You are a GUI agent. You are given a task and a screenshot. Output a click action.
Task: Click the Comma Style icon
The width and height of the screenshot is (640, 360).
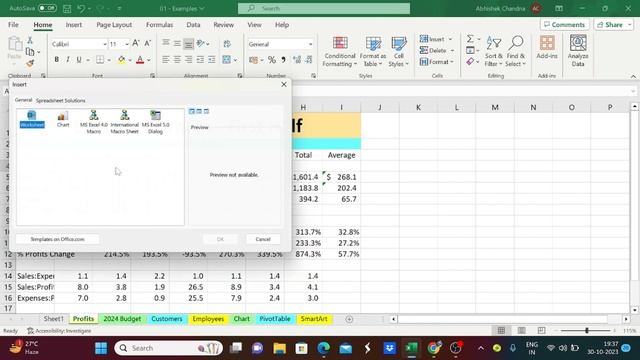[x=284, y=60]
